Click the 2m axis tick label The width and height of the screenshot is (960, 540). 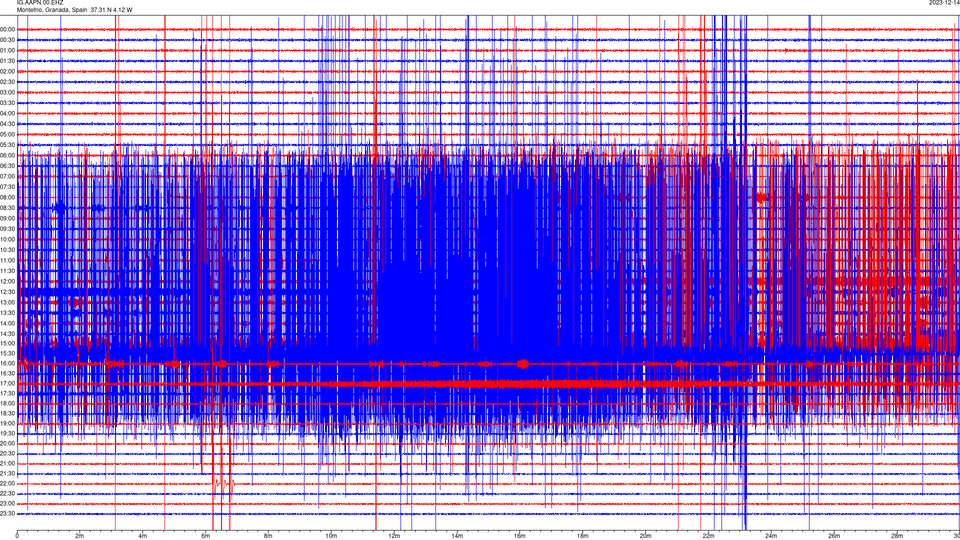tap(80, 536)
